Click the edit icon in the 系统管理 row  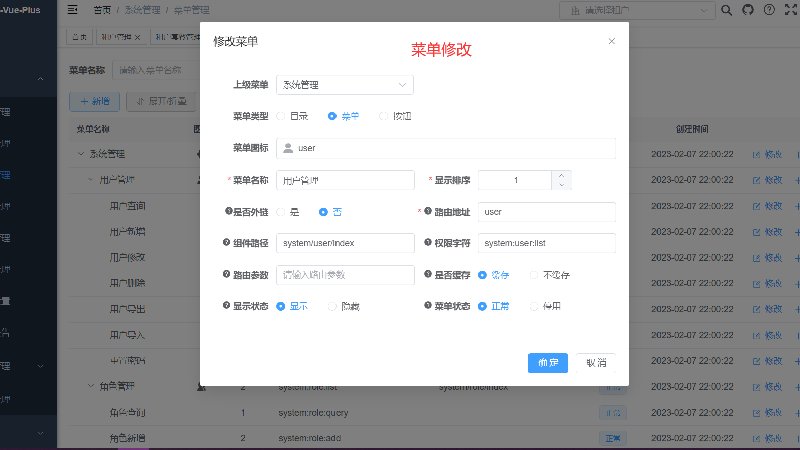pos(756,155)
